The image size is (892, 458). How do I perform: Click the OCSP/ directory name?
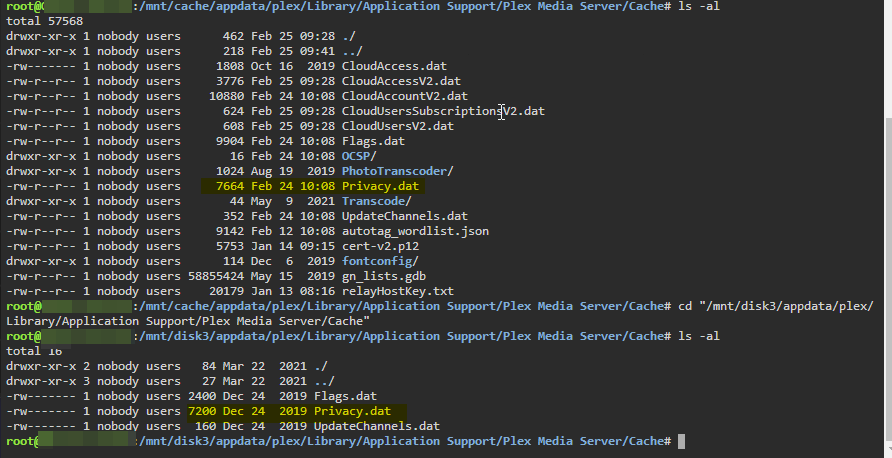pos(359,156)
